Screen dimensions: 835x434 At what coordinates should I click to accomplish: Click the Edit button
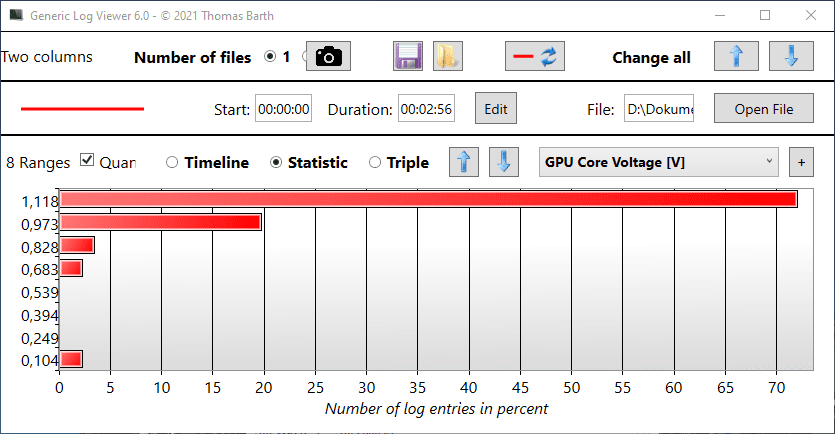pyautogui.click(x=496, y=109)
